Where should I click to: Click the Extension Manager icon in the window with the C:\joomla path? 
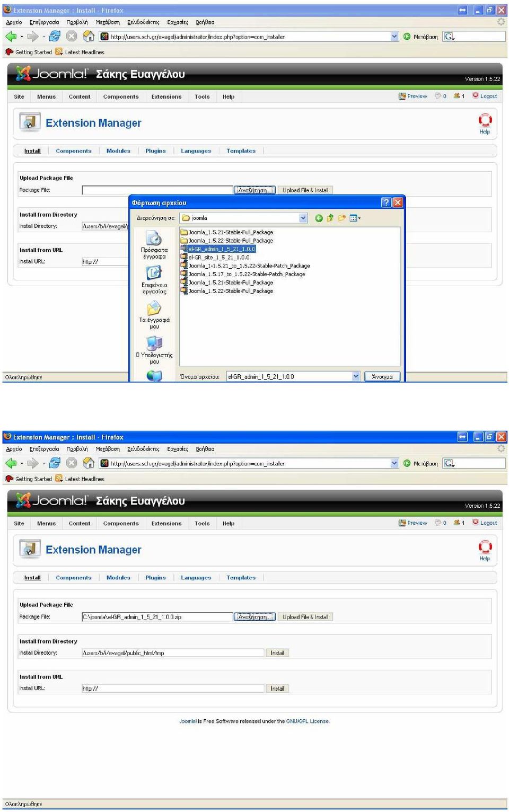(x=30, y=548)
